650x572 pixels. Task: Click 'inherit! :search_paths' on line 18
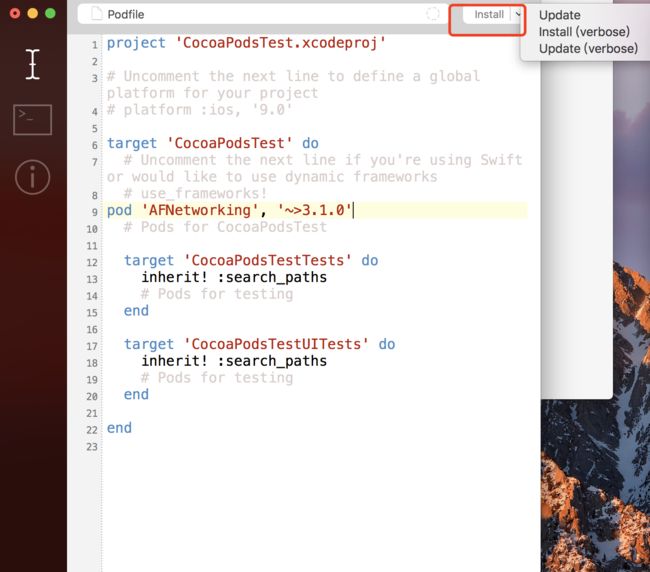pyautogui.click(x=234, y=361)
